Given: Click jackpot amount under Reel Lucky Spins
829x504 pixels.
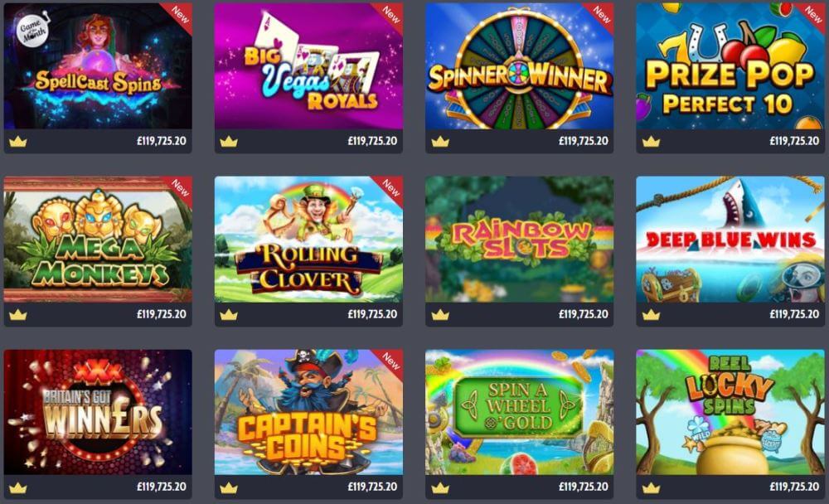Looking at the screenshot, I should point(794,487).
